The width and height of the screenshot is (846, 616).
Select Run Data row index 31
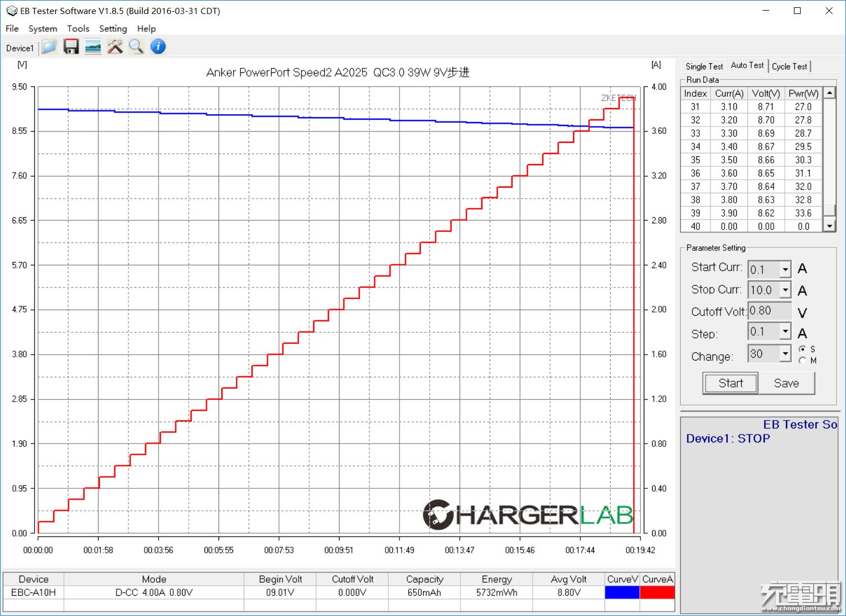pos(751,106)
